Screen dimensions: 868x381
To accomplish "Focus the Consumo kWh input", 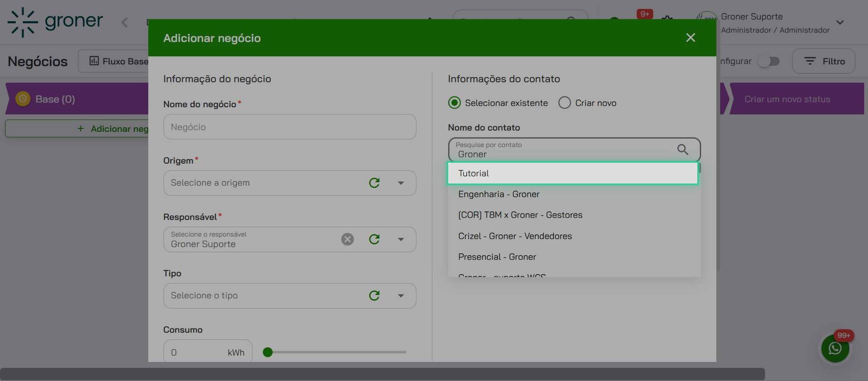I will tap(208, 352).
